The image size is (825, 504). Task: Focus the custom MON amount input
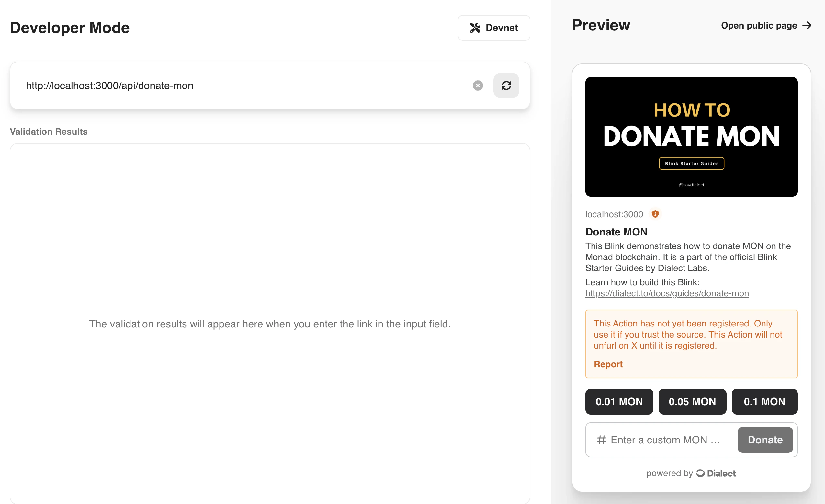(666, 440)
